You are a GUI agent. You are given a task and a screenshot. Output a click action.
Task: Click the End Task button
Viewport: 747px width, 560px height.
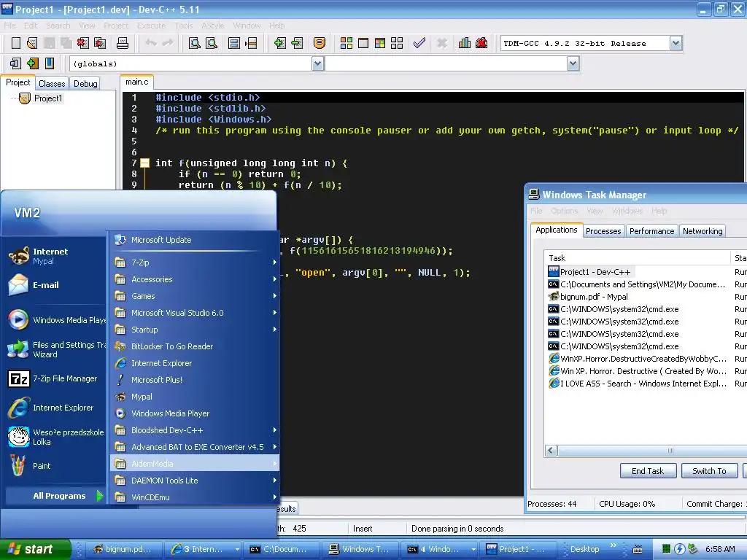click(648, 471)
